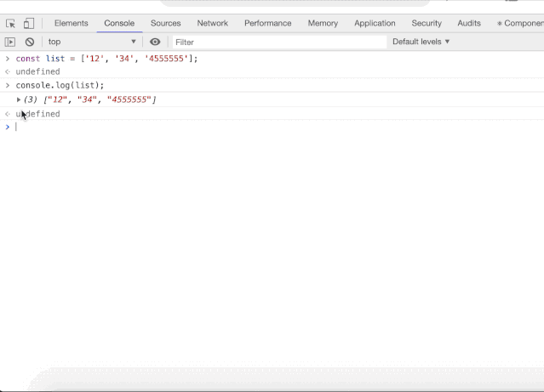Open the top context dropdown
The image size is (544, 392).
coord(92,42)
